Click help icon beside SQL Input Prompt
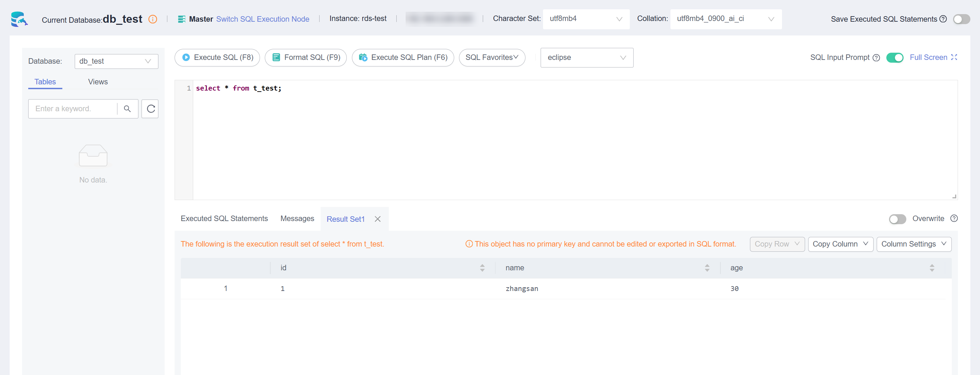 coord(876,58)
